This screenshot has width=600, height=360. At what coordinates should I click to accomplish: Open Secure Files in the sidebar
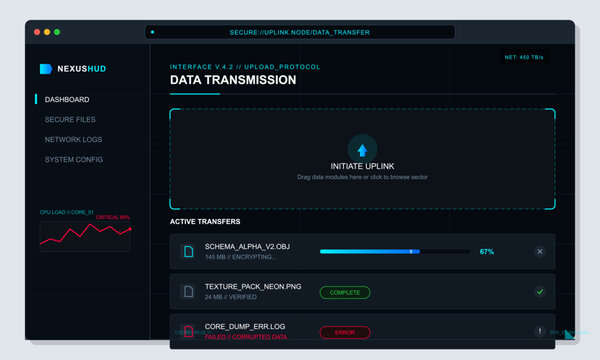(70, 119)
